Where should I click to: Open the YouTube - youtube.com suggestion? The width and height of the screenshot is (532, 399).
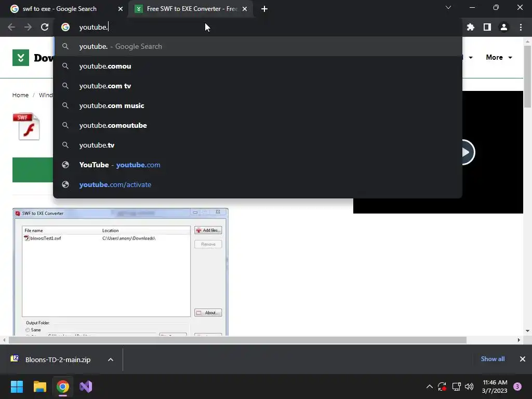click(258, 165)
